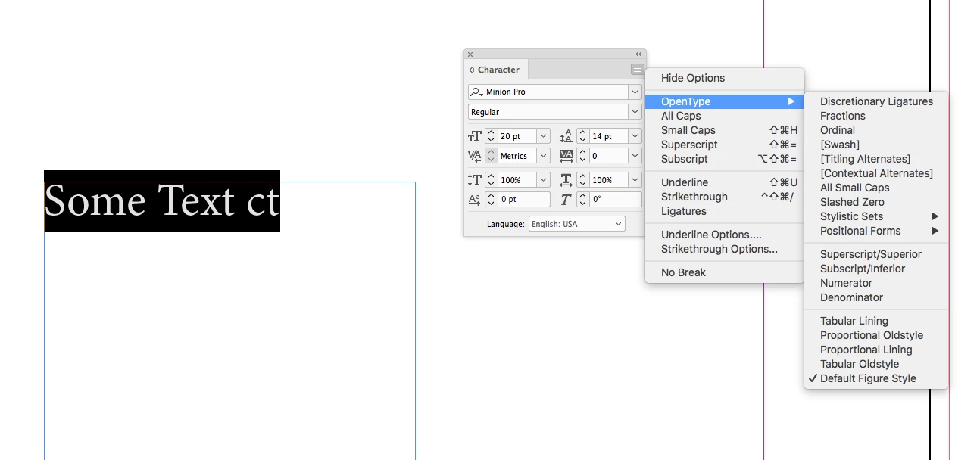Click the font size stepper arrows
980x460 pixels.
pos(491,136)
